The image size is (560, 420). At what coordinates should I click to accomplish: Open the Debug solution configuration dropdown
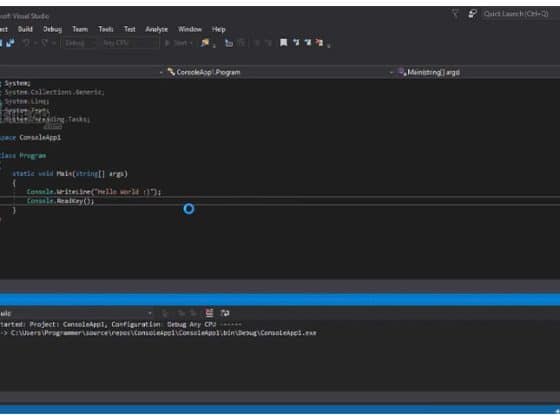79,43
